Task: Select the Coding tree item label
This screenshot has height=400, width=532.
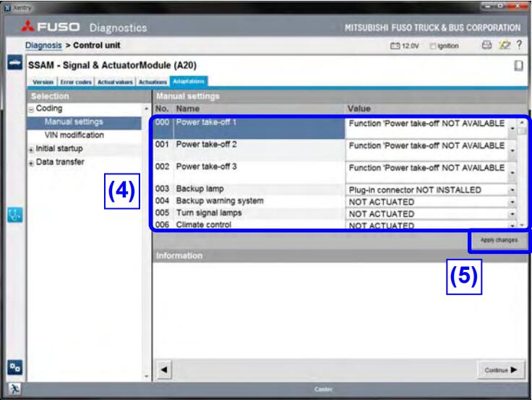Action: click(49, 108)
